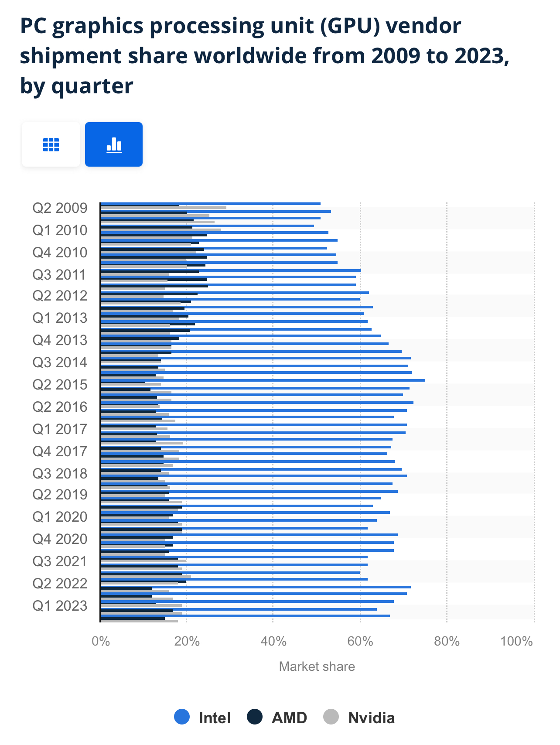Select the bar chart view icon

click(x=114, y=144)
